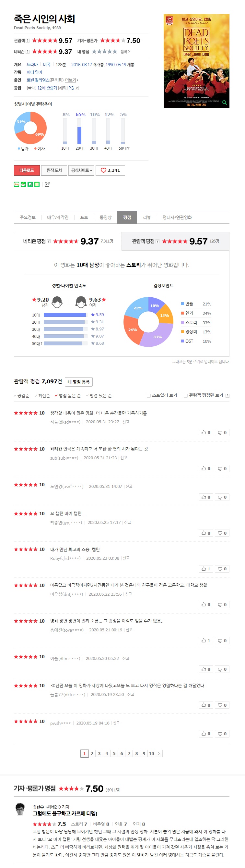Set my rating on gray stars
Image resolution: width=245 pixels, height=868 pixels.
point(104,52)
